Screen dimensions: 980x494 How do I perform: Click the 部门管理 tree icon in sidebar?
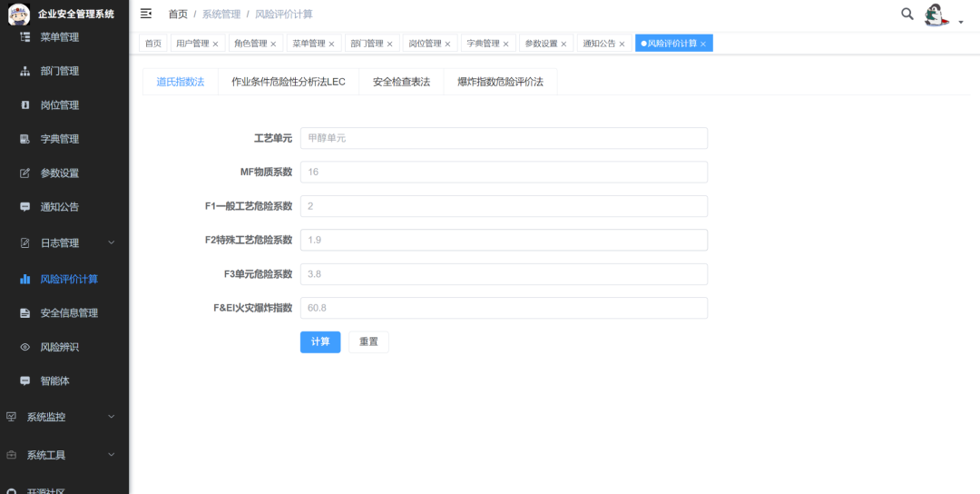(25, 72)
